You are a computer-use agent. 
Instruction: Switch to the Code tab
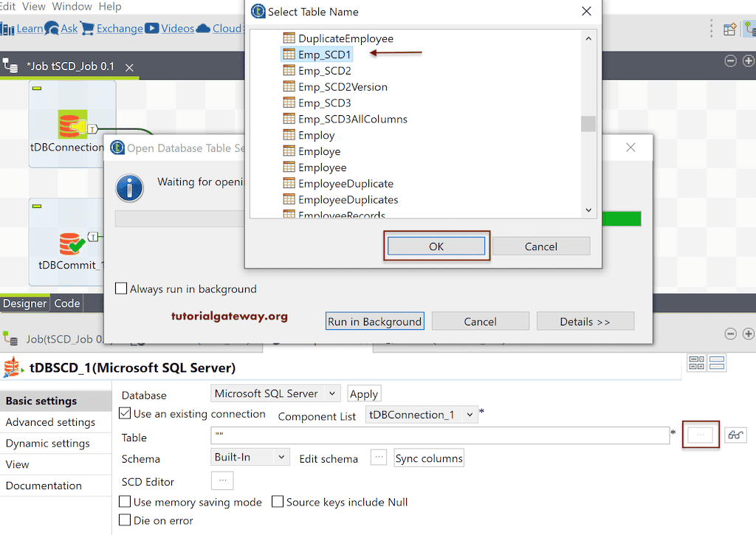tap(67, 303)
